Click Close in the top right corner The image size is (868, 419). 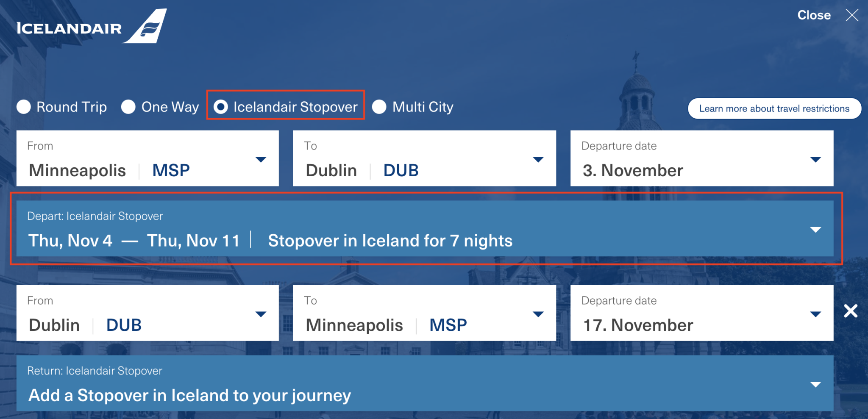coord(814,15)
